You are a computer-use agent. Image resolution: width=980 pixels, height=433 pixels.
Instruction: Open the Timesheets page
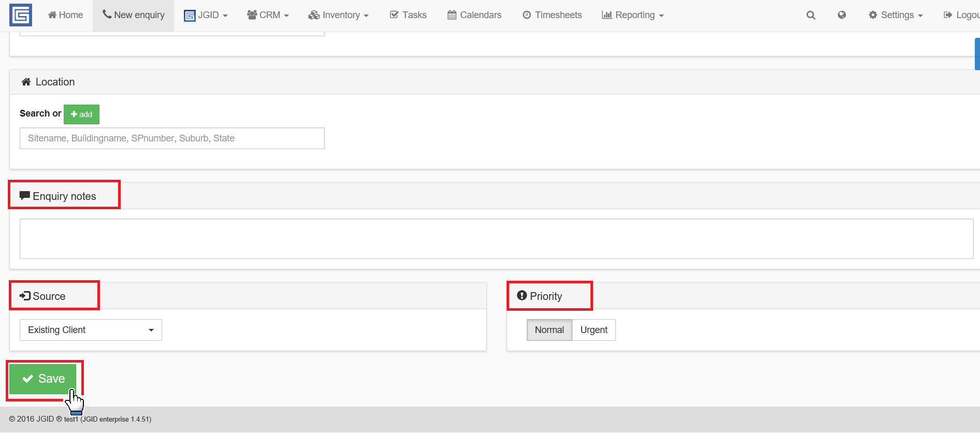pos(552,15)
